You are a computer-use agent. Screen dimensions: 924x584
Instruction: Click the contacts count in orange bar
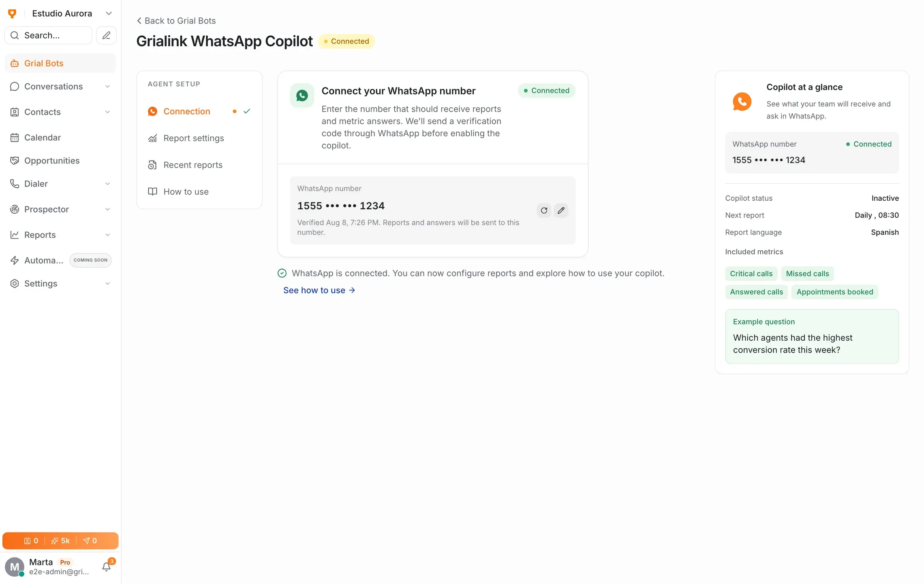pos(31,541)
